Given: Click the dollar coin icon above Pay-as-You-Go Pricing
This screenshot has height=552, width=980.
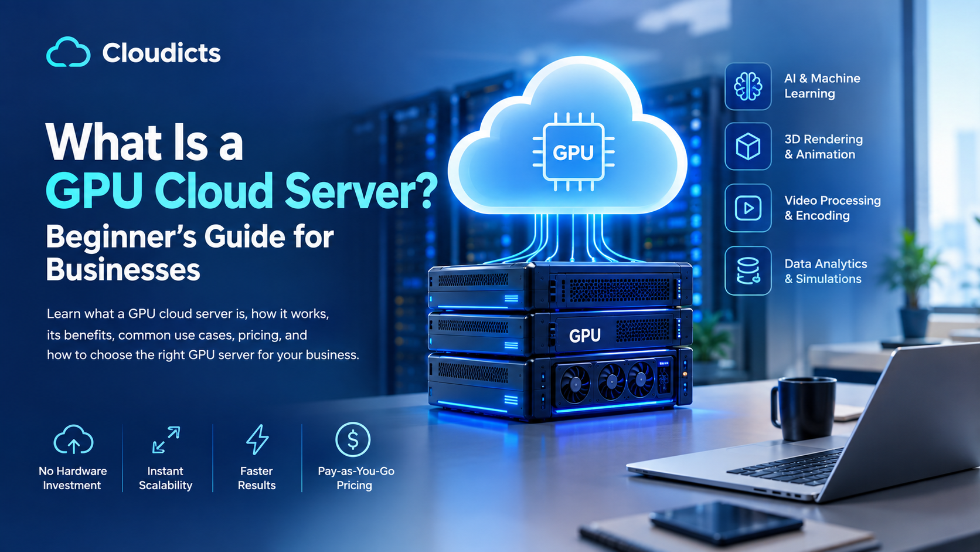Looking at the screenshot, I should click(353, 439).
